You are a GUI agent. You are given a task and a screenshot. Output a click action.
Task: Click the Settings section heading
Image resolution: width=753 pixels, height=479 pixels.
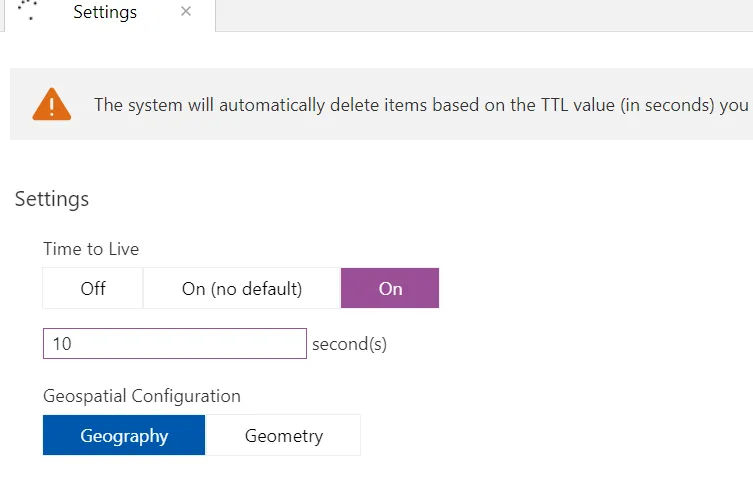(52, 199)
